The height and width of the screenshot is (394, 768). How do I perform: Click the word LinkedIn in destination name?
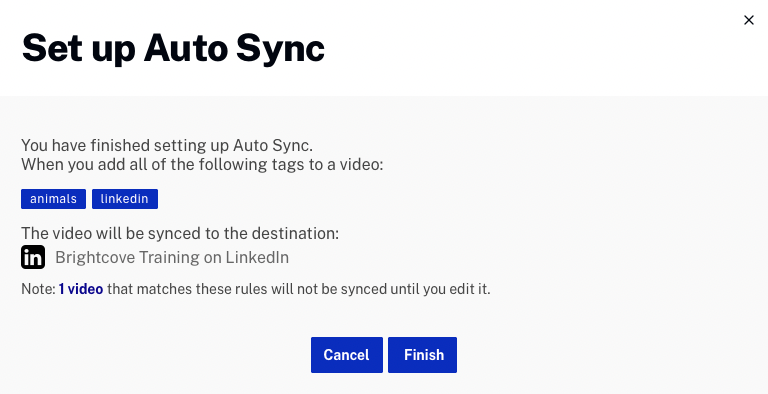point(257,257)
